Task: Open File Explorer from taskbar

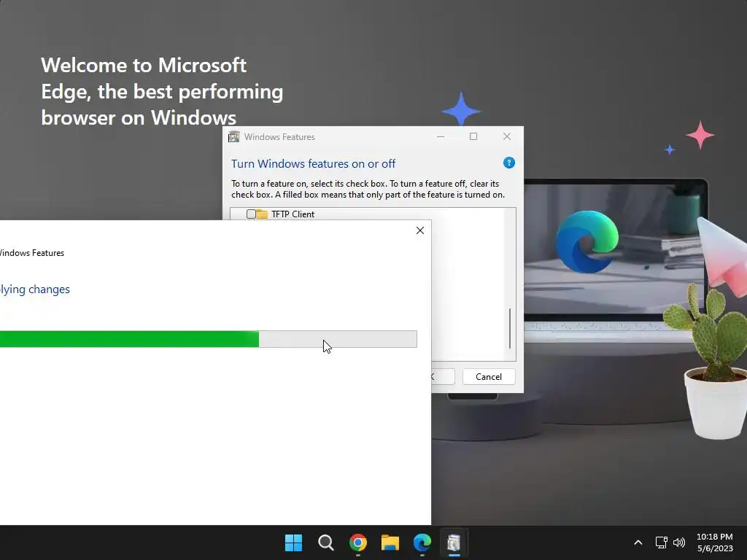Action: [390, 542]
